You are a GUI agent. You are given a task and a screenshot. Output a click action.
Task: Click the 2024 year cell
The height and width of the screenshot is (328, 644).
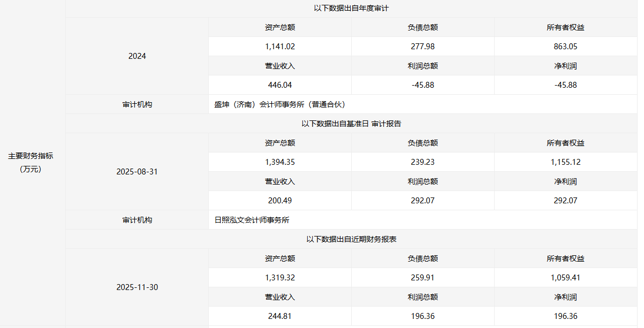137,56
